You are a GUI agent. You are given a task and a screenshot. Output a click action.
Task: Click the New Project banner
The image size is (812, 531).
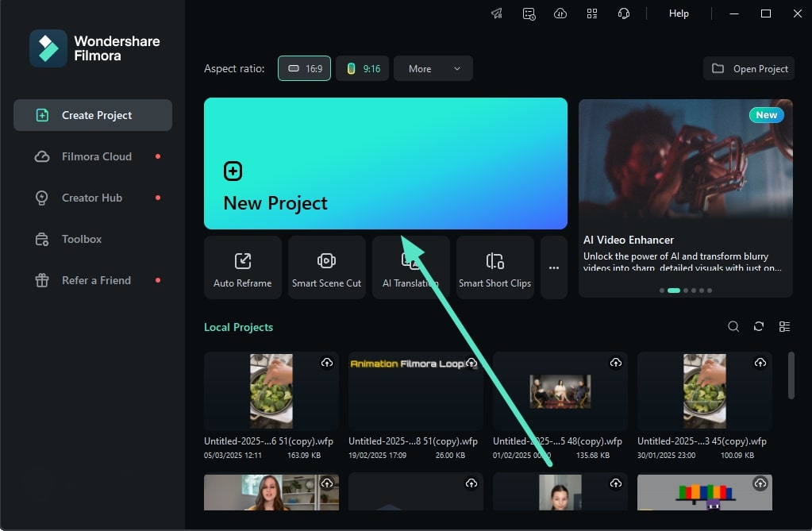coord(385,164)
